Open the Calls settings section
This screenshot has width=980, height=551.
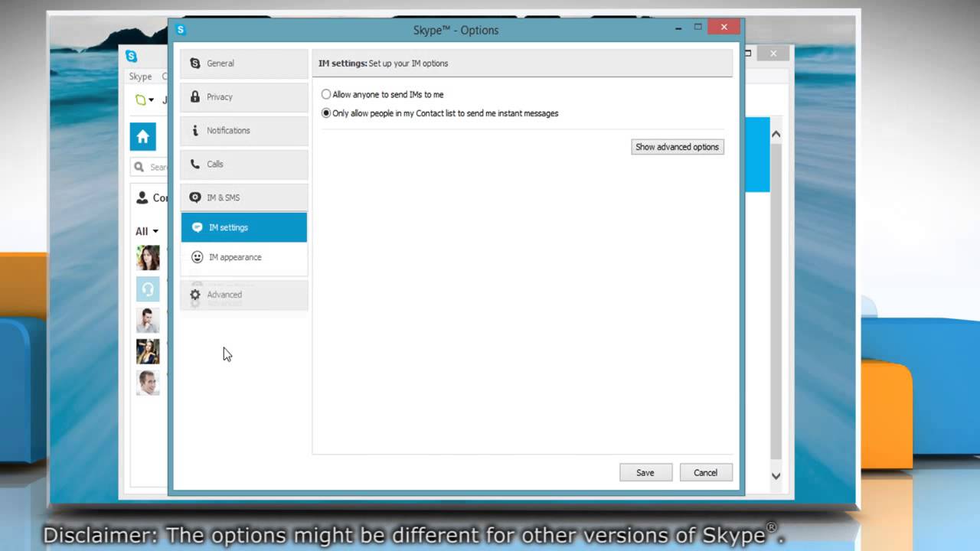point(244,165)
